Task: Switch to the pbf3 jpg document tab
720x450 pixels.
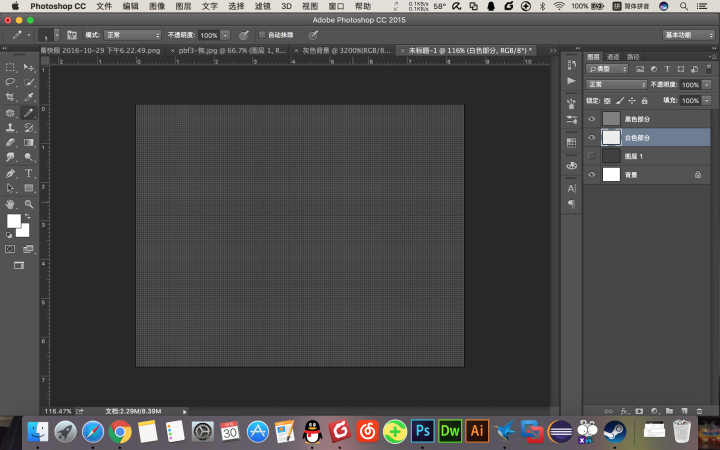Action: [232, 51]
